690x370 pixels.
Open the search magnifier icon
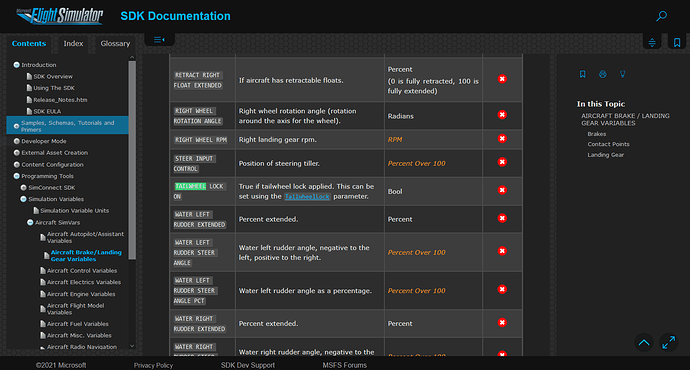point(661,16)
